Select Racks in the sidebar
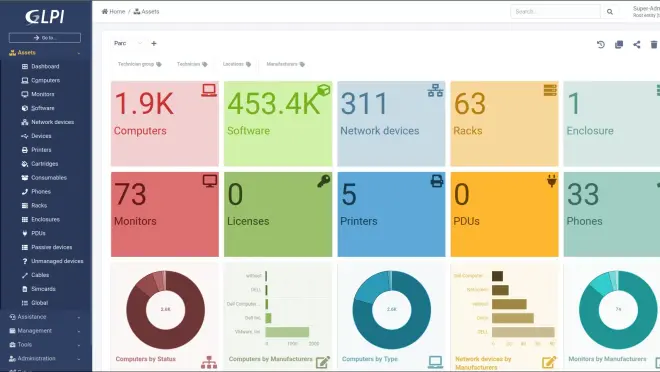 (34, 205)
